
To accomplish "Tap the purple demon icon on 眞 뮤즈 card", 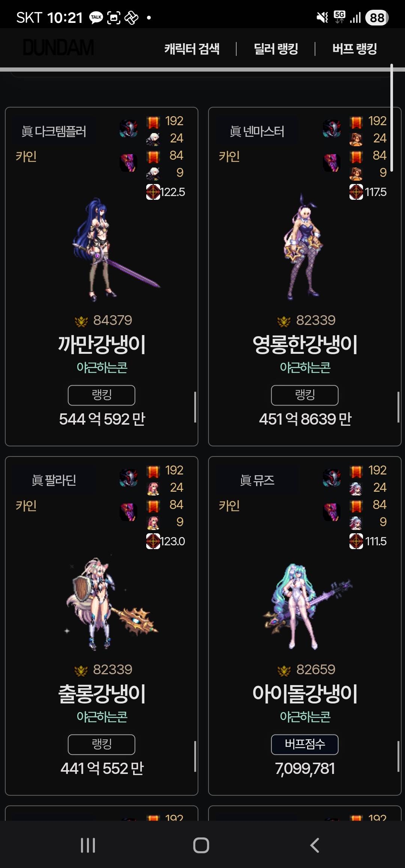I will coord(332,512).
